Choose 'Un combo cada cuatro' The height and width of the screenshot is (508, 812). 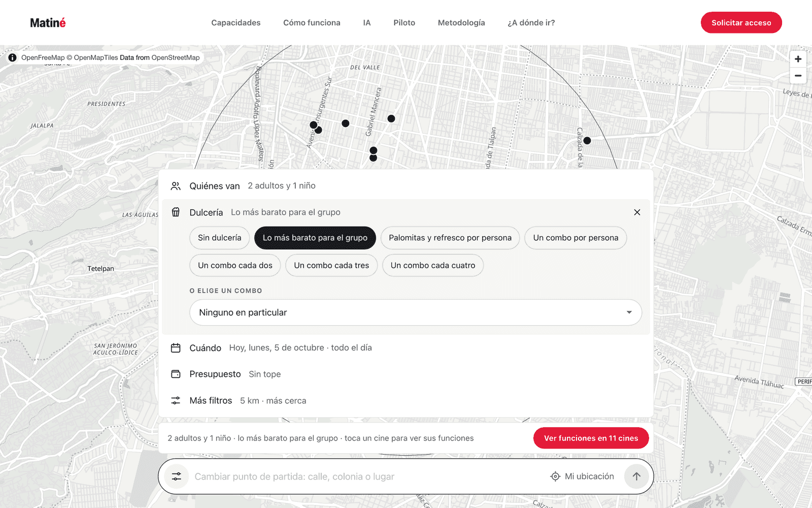tap(433, 265)
